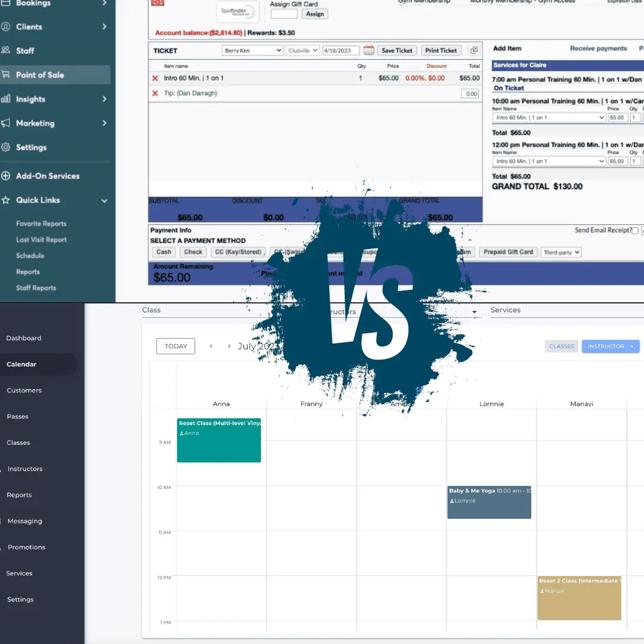Screen dimensions: 644x644
Task: Open Last Visit Report quick link
Action: tap(41, 240)
